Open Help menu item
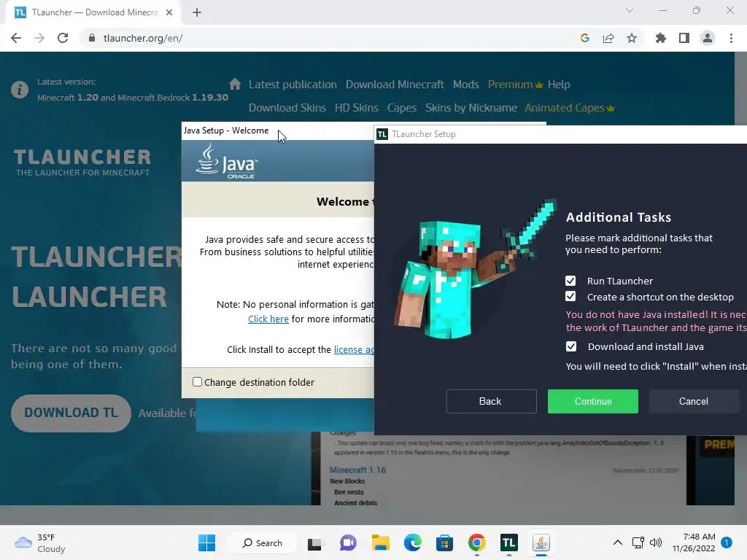This screenshot has width=747, height=560. pos(559,85)
